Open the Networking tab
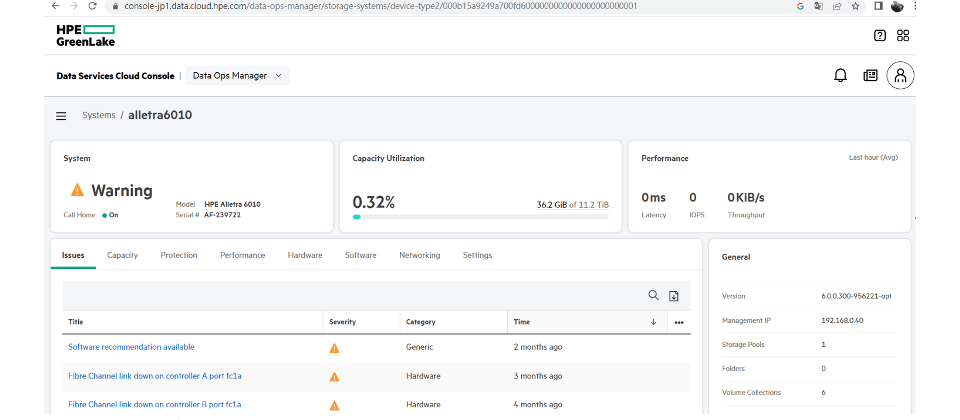Image resolution: width=960 pixels, height=420 pixels. coord(419,255)
